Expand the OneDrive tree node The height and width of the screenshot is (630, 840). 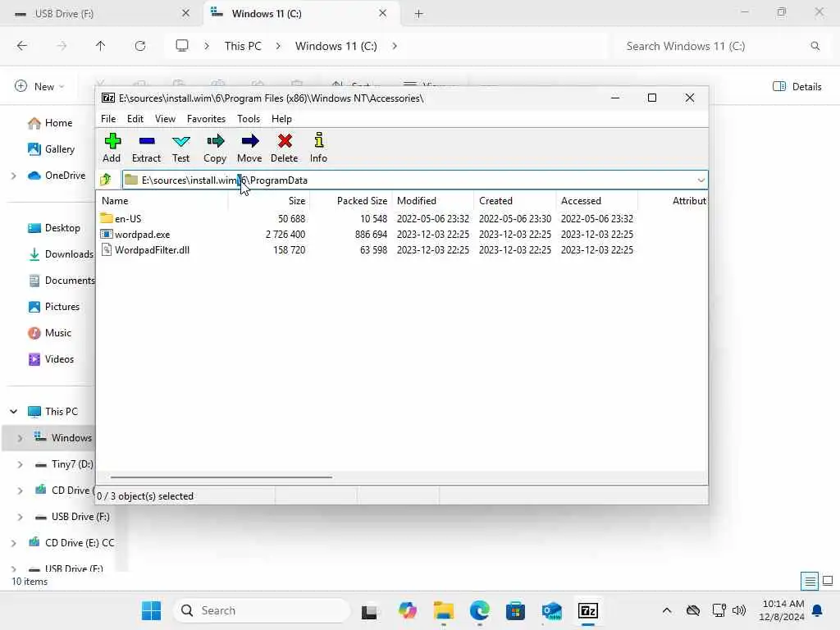click(x=13, y=176)
